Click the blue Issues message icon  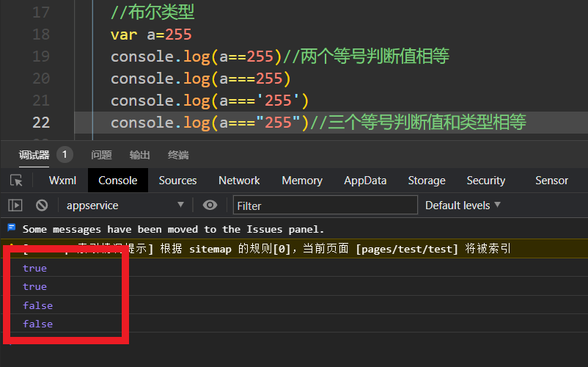12,228
